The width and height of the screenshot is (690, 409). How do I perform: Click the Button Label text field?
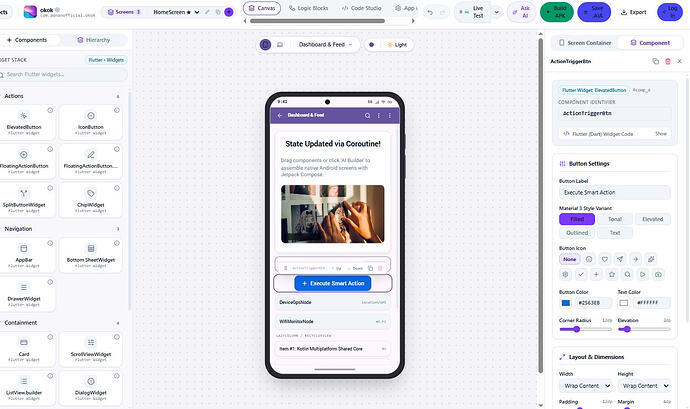click(x=615, y=192)
